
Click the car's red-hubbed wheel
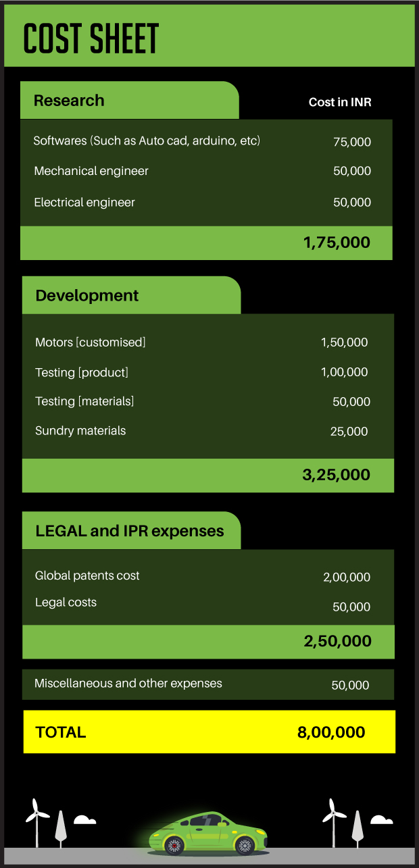click(175, 844)
